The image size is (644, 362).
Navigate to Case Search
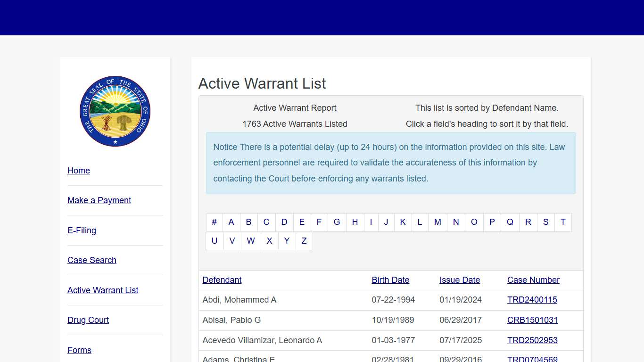92,260
